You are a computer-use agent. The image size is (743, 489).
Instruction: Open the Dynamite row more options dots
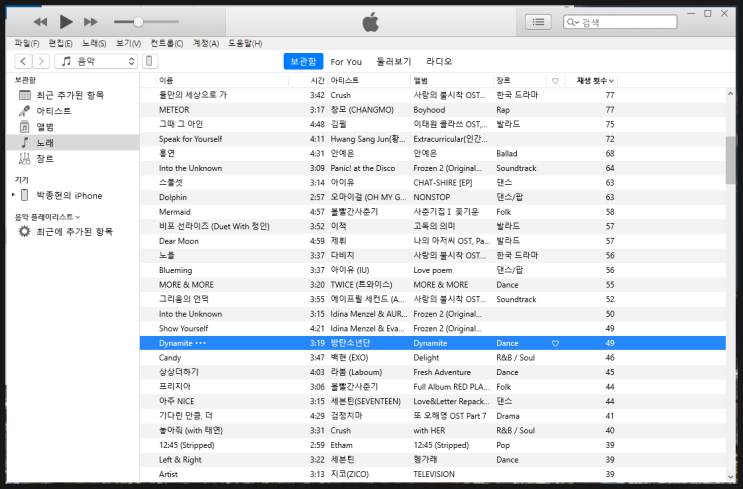click(200, 343)
